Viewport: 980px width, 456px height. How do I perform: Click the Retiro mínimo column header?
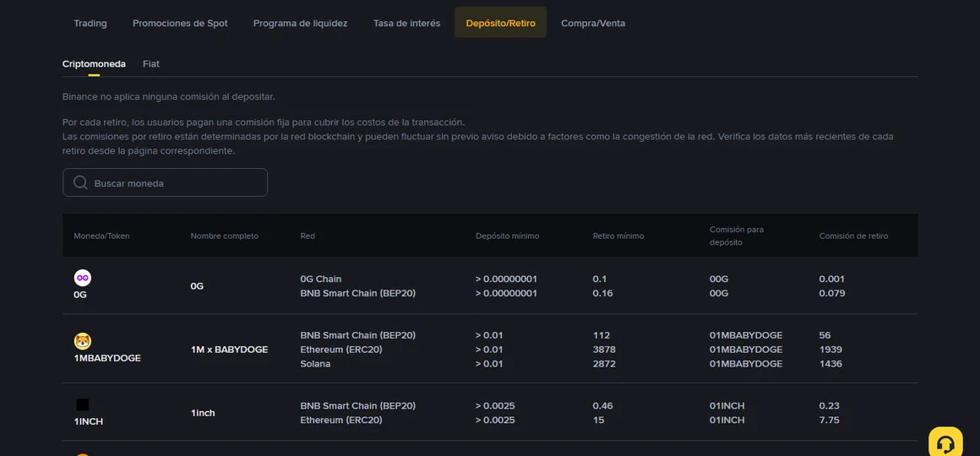pos(618,236)
